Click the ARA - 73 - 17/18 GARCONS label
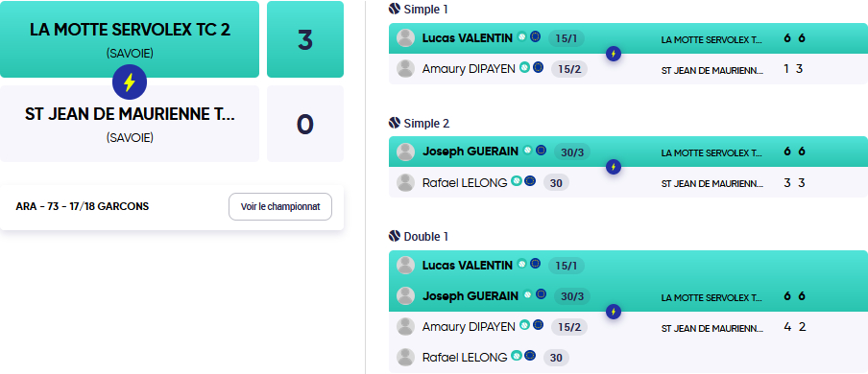The width and height of the screenshot is (868, 374). [83, 207]
